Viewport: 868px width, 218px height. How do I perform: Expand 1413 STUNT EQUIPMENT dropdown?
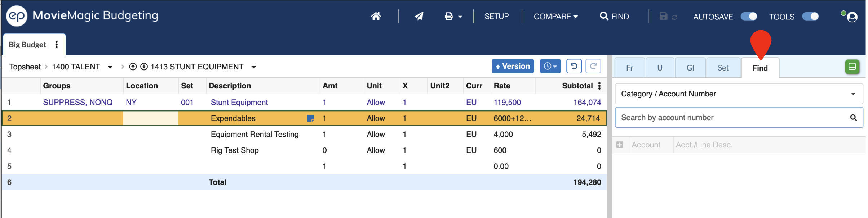(254, 67)
